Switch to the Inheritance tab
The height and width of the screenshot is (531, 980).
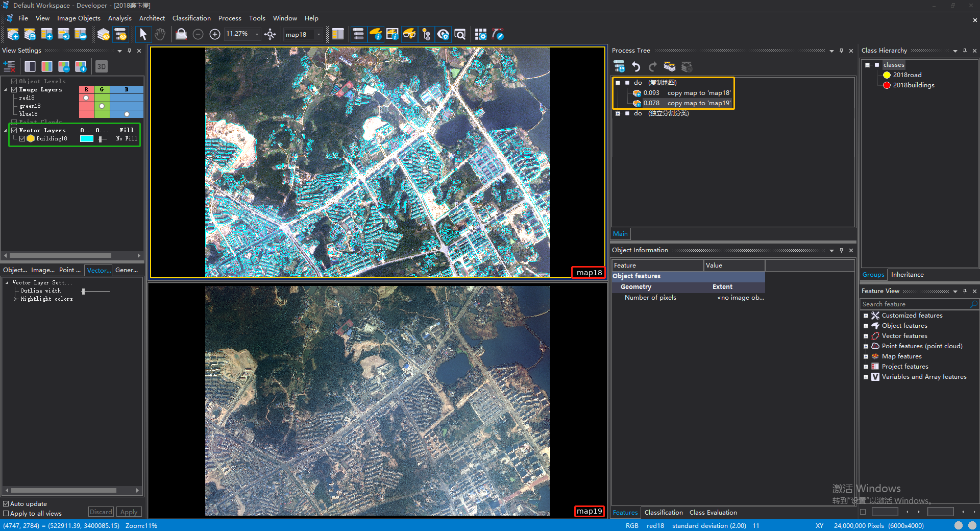[x=907, y=275]
